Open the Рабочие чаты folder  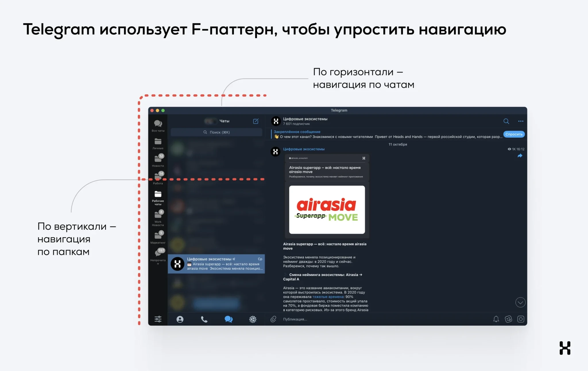(158, 197)
